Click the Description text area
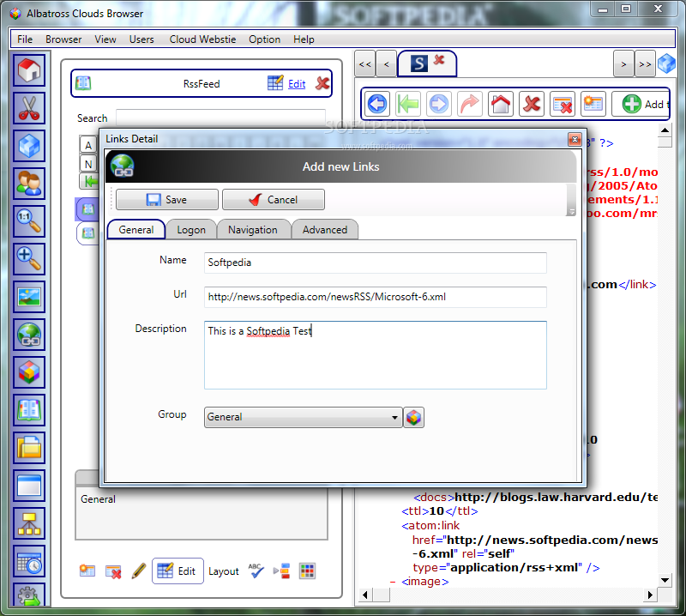 click(376, 355)
